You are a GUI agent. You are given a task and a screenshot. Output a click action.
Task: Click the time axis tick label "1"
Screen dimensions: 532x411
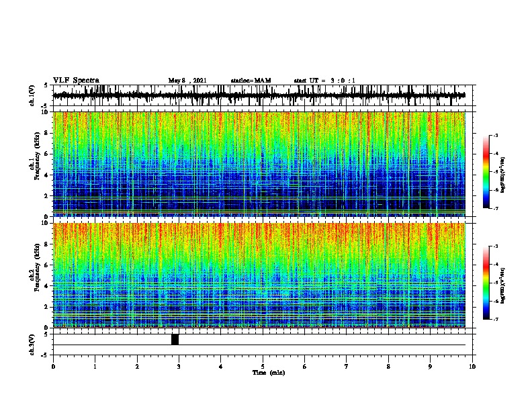click(x=95, y=367)
